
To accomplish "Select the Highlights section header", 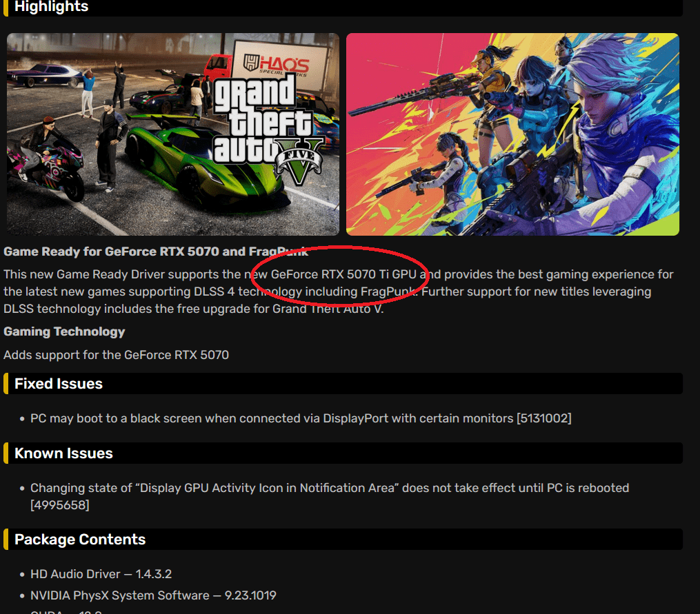I will [x=343, y=8].
